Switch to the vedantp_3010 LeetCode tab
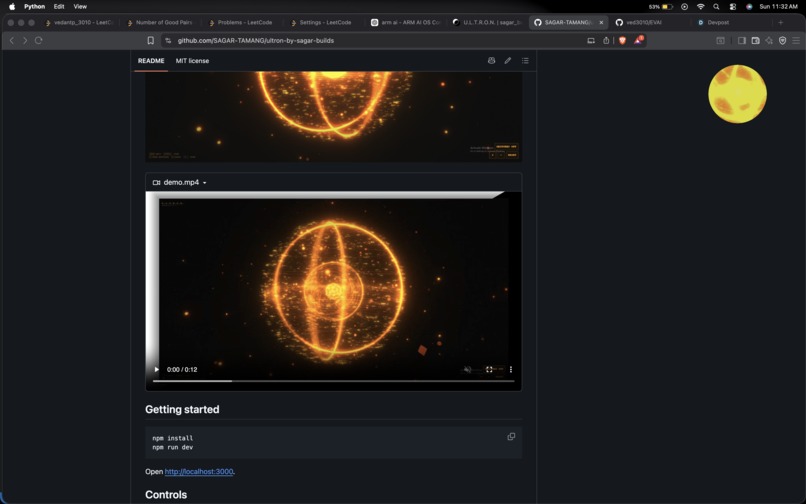The image size is (806, 504). (x=79, y=22)
